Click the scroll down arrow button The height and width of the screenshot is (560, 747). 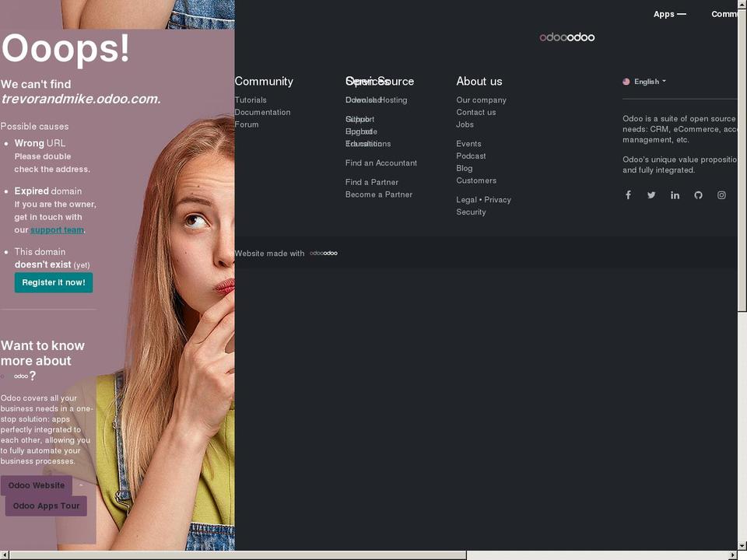tap(742, 546)
